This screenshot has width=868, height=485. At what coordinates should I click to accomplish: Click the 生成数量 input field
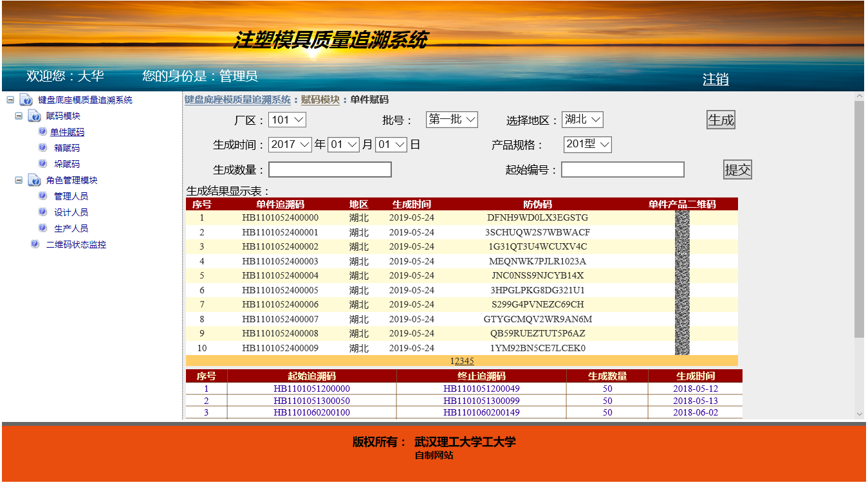click(x=330, y=170)
